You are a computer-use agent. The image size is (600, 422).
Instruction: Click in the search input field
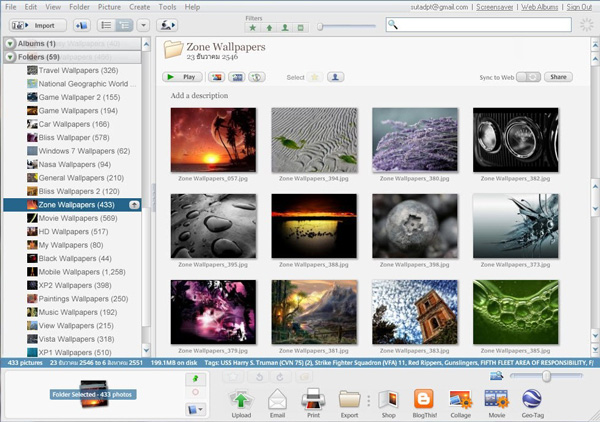coord(478,25)
